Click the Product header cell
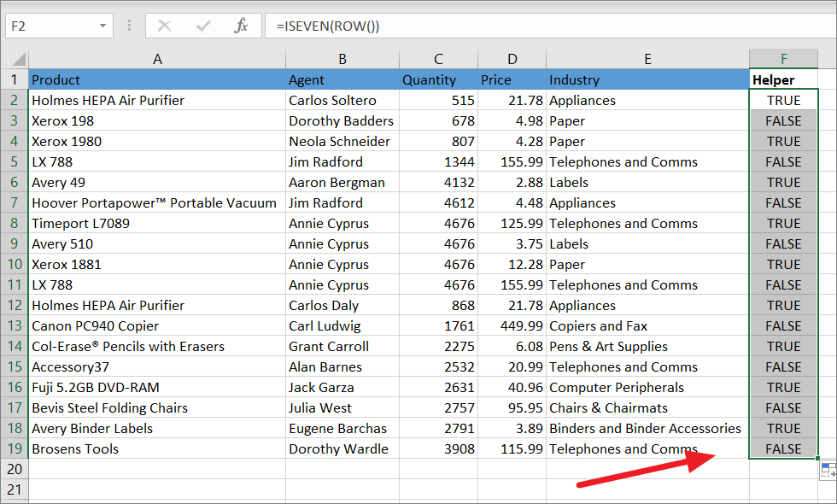The height and width of the screenshot is (504, 837). (157, 79)
